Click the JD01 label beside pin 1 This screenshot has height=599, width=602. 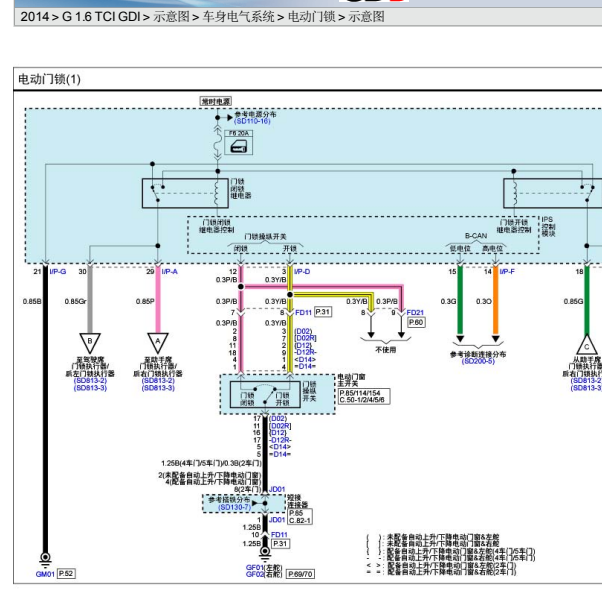click(277, 520)
